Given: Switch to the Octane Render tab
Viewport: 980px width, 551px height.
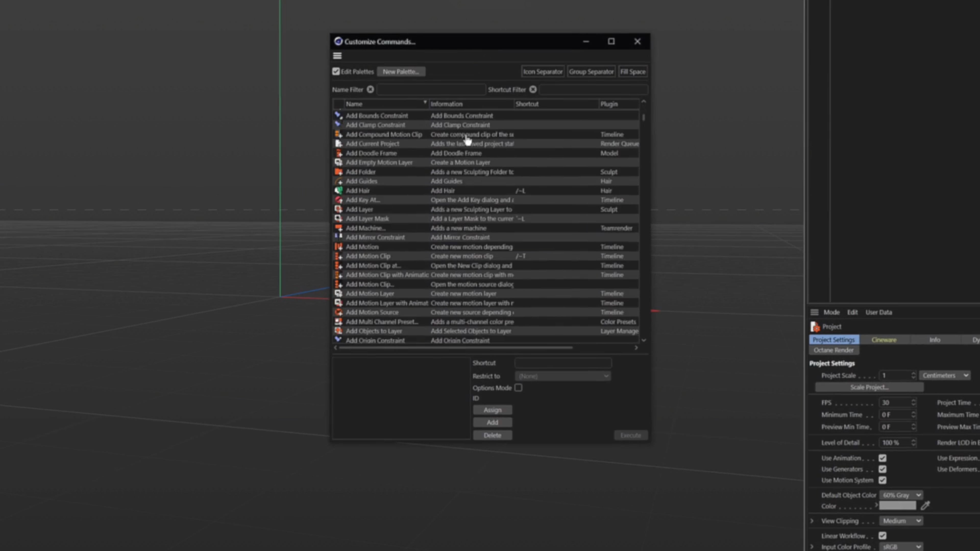Looking at the screenshot, I should point(834,350).
